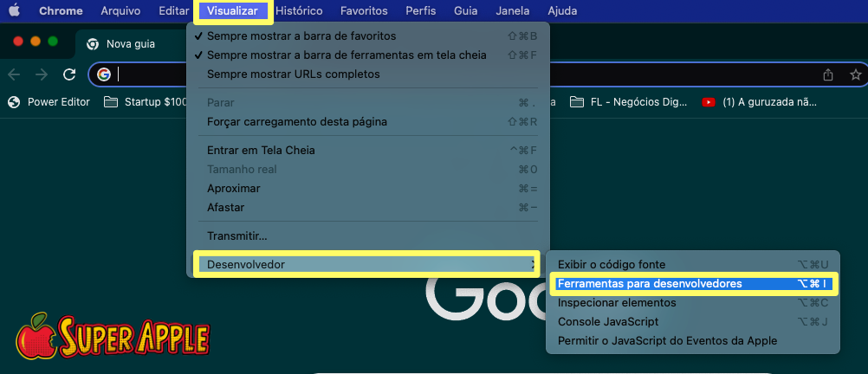The height and width of the screenshot is (374, 868).
Task: Toggle Sempre mostrar barra de ferramentas em tela cheia
Action: (x=346, y=55)
